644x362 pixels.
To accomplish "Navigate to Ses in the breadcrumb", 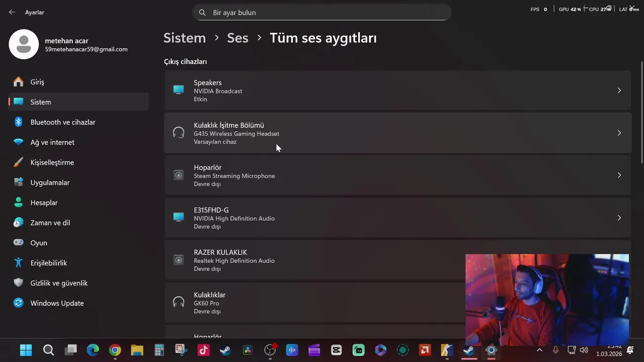I will click(x=237, y=38).
